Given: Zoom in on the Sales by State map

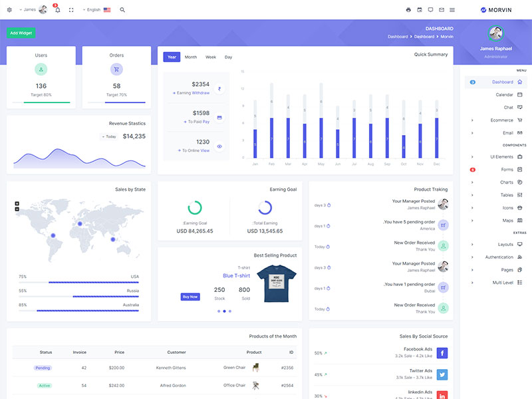Looking at the screenshot, I should [17, 203].
